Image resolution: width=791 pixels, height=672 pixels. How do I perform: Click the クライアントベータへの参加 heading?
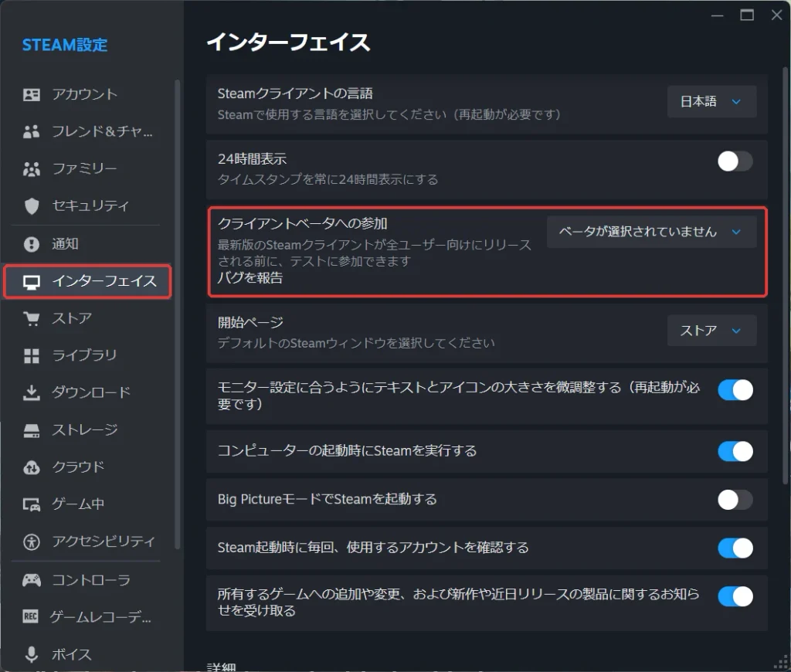(x=303, y=223)
